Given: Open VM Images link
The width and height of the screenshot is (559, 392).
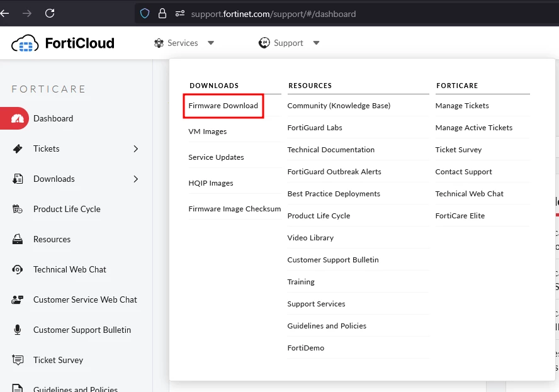Looking at the screenshot, I should coord(208,132).
